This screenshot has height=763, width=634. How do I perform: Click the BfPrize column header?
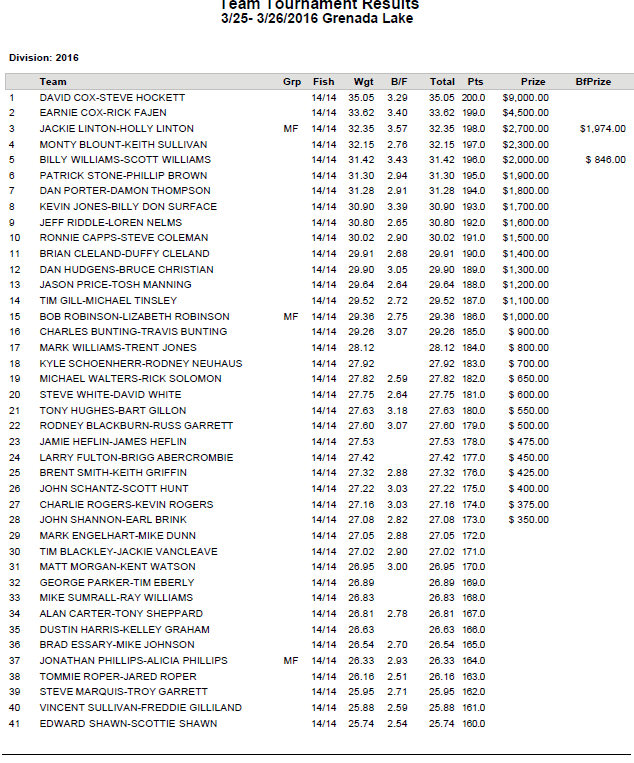click(593, 82)
